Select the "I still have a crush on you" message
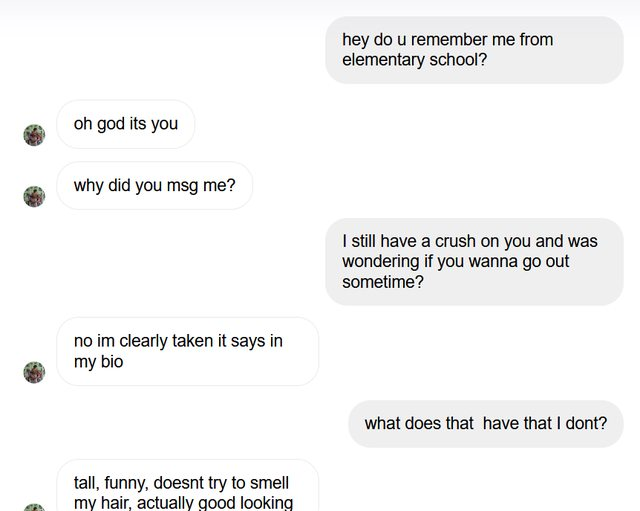The image size is (640, 511). (474, 261)
